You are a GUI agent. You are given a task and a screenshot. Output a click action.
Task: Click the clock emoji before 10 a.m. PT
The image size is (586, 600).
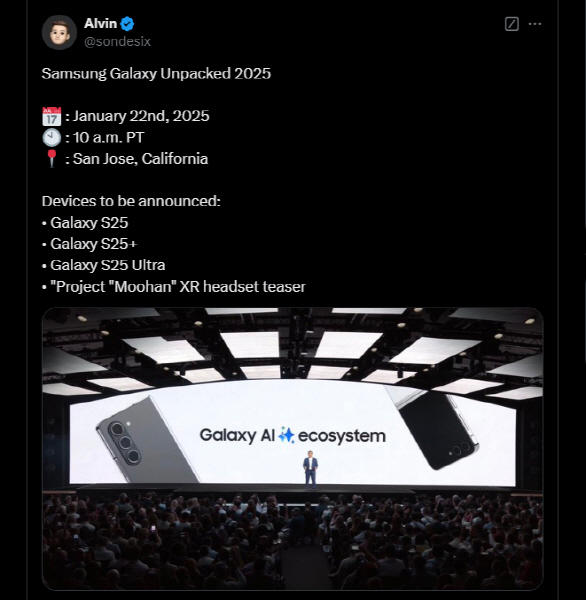[51, 138]
